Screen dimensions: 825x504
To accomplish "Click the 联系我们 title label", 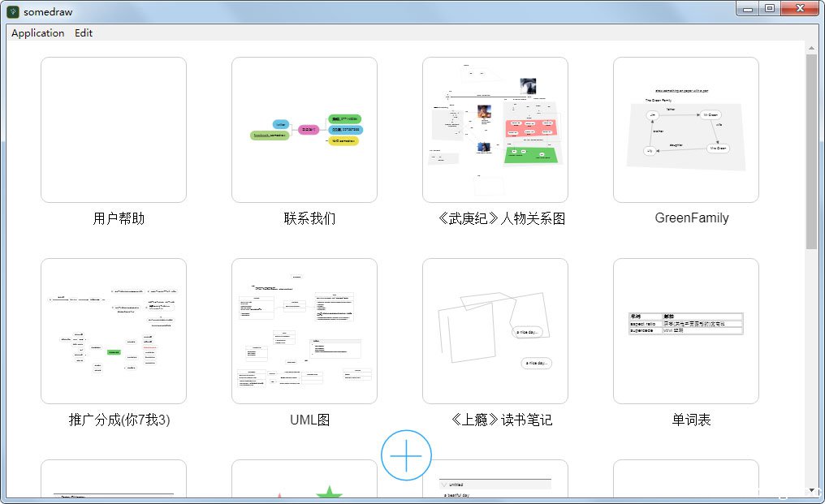I will click(309, 219).
